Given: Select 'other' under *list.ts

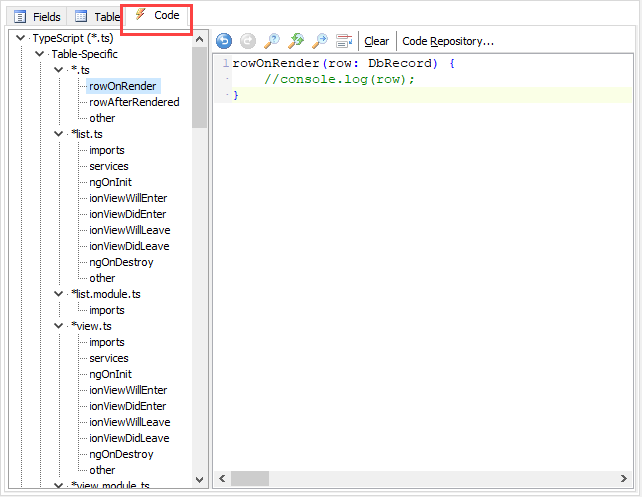Looking at the screenshot, I should coord(102,278).
